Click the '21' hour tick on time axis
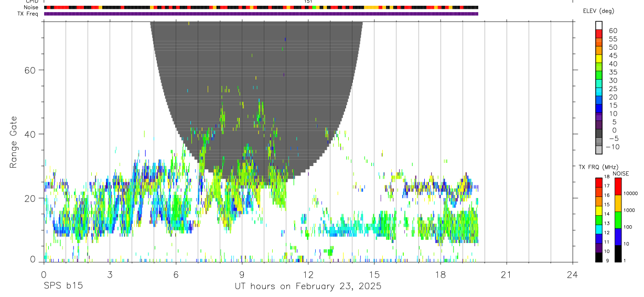The width and height of the screenshot is (644, 297). 507,274
